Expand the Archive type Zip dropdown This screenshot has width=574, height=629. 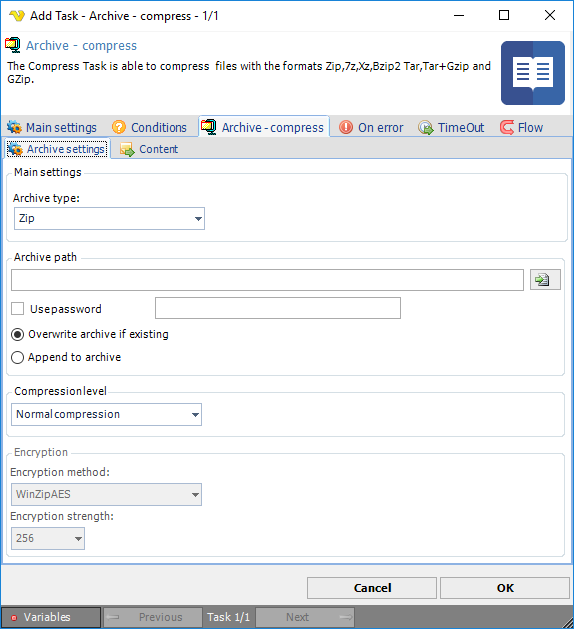click(x=109, y=219)
